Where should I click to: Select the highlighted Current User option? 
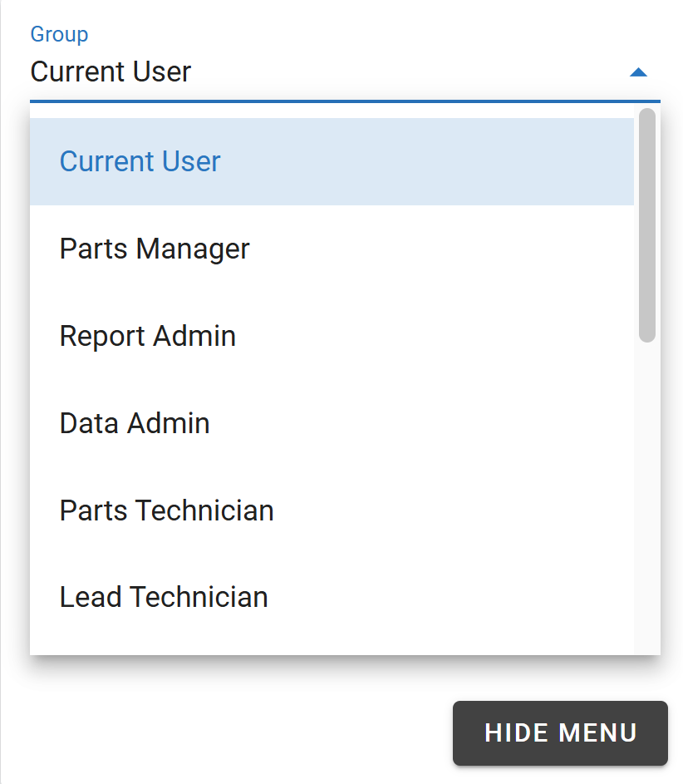(332, 161)
